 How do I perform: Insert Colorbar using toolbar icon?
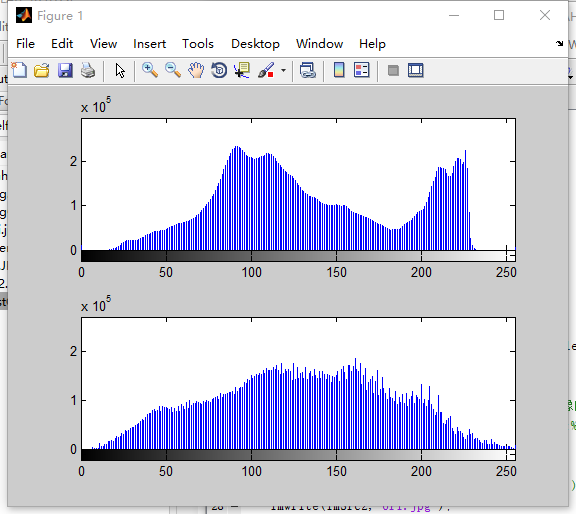tap(339, 70)
